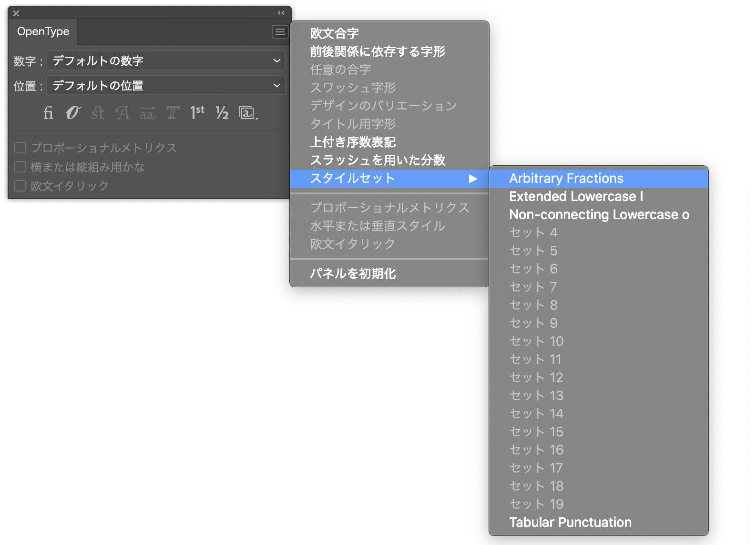The width and height of the screenshot is (756, 545).
Task: Click the swash (A) icon
Action: pos(123,113)
